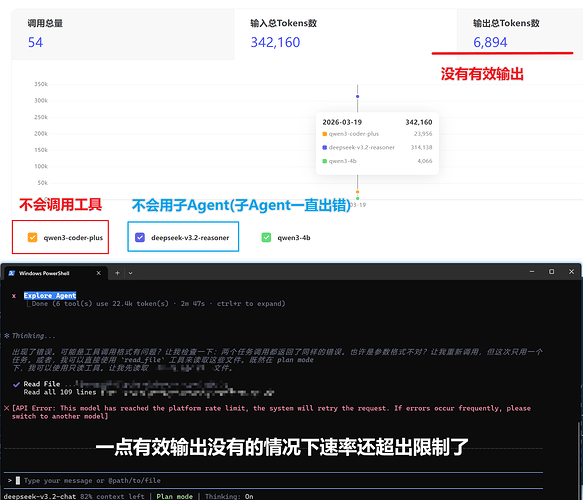Click the blue deepseek data point on chart
This screenshot has width=583, height=500.
(x=357, y=97)
